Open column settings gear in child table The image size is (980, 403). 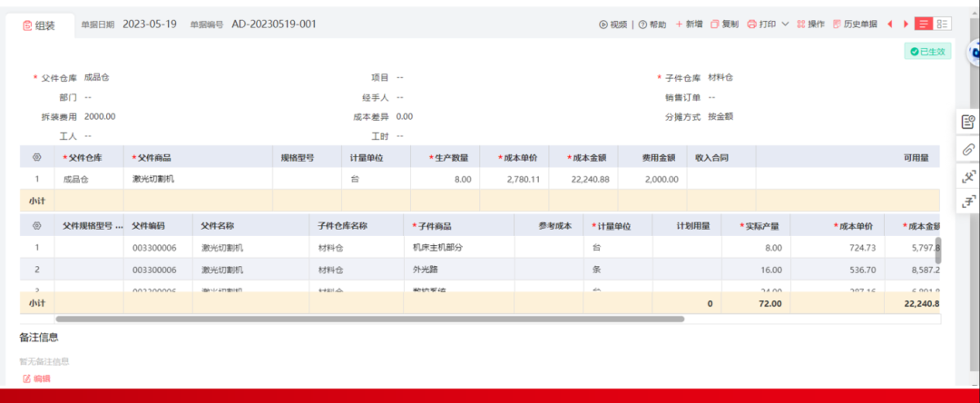[x=37, y=226]
